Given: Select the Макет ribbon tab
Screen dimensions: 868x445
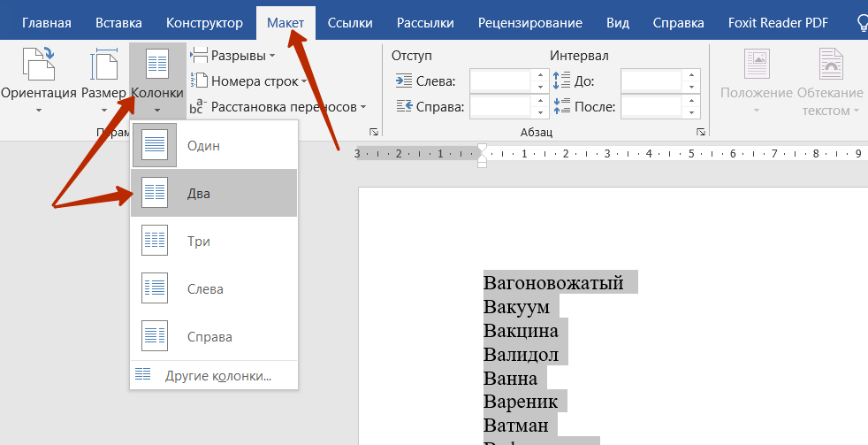Looking at the screenshot, I should pyautogui.click(x=286, y=23).
